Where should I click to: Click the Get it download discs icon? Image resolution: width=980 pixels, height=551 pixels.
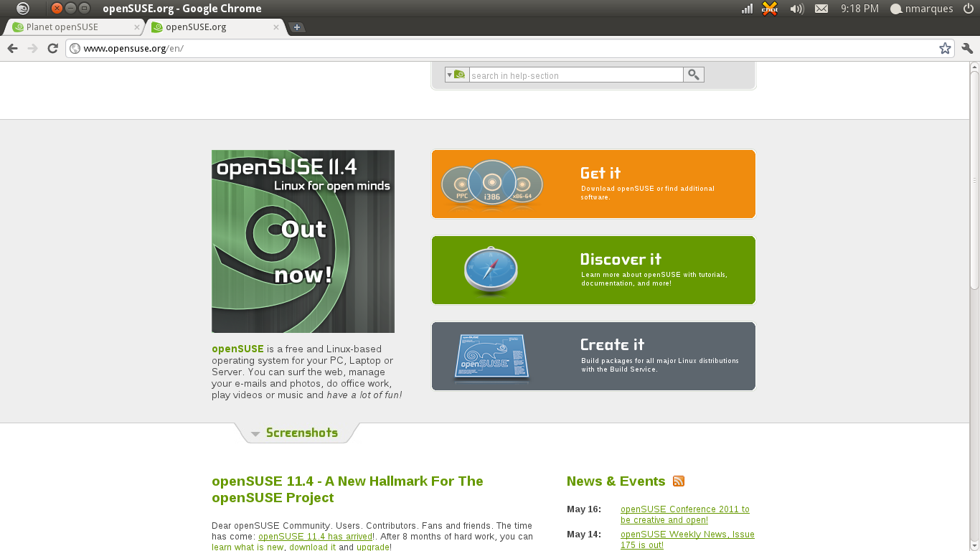[491, 185]
